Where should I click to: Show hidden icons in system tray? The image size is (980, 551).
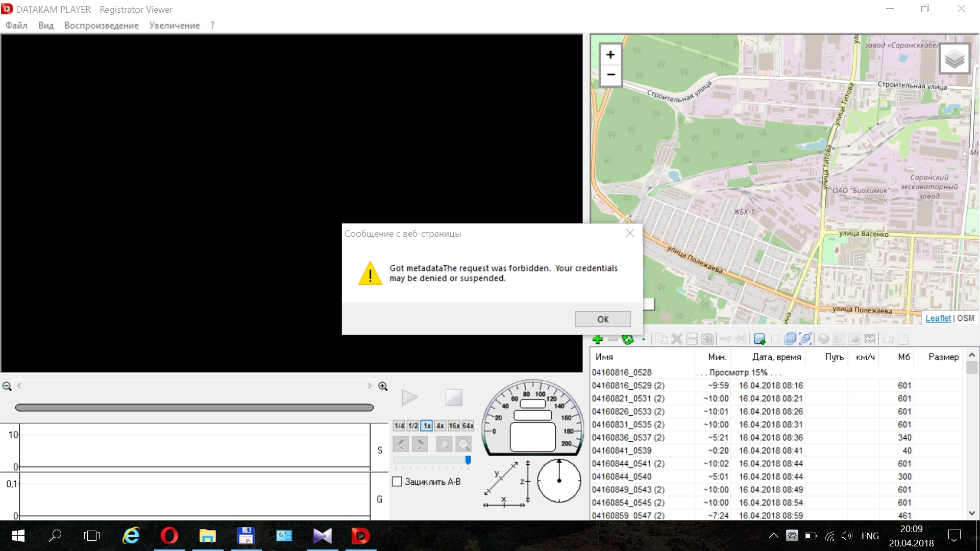click(773, 536)
